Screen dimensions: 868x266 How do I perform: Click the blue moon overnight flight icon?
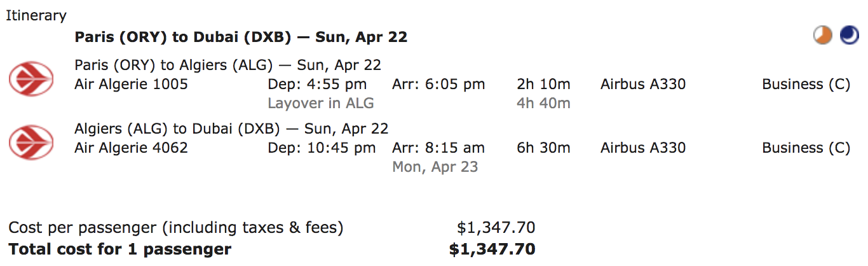849,36
